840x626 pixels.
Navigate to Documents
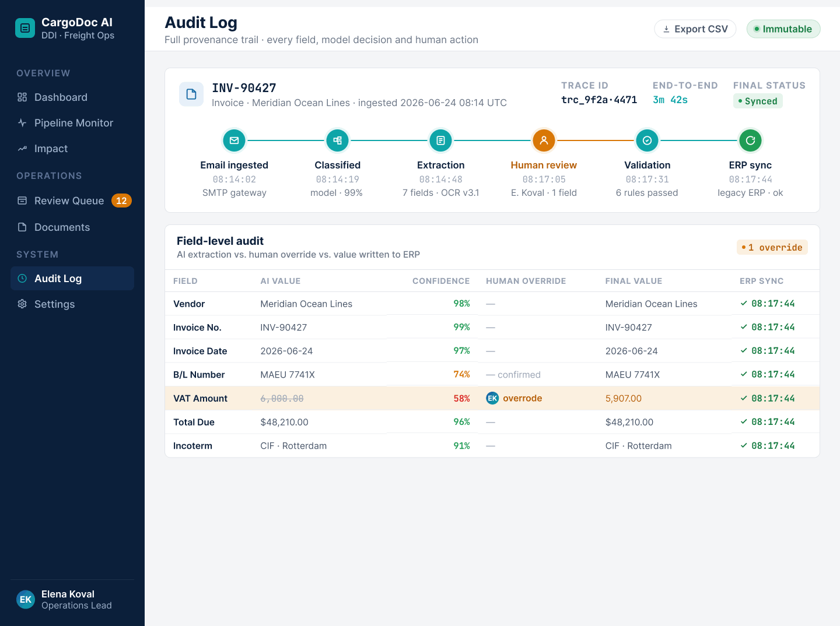tap(72, 227)
